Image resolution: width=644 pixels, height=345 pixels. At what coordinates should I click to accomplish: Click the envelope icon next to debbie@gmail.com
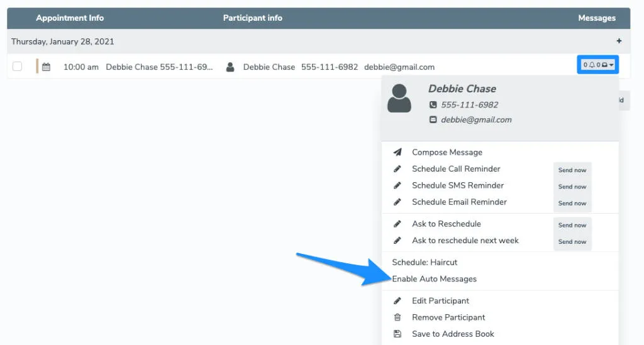433,120
